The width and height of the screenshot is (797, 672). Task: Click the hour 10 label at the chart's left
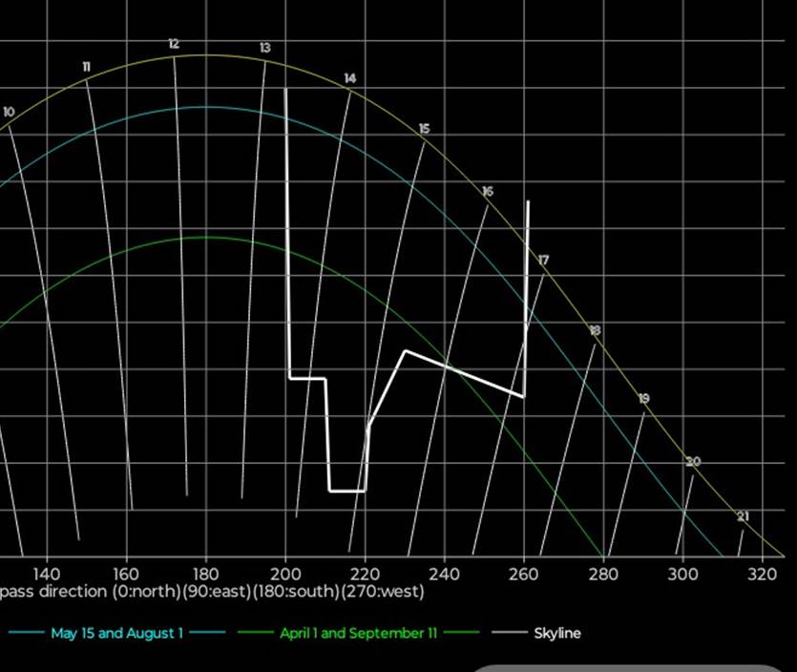9,113
